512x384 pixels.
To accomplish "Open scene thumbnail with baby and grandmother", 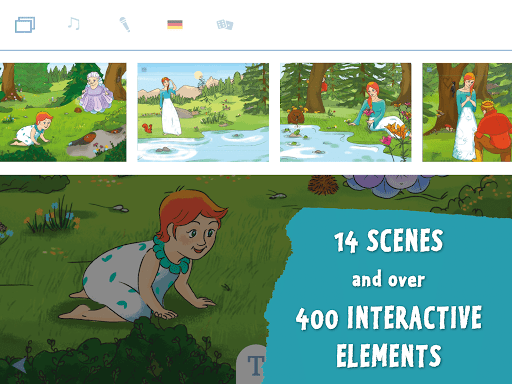I will point(63,112).
